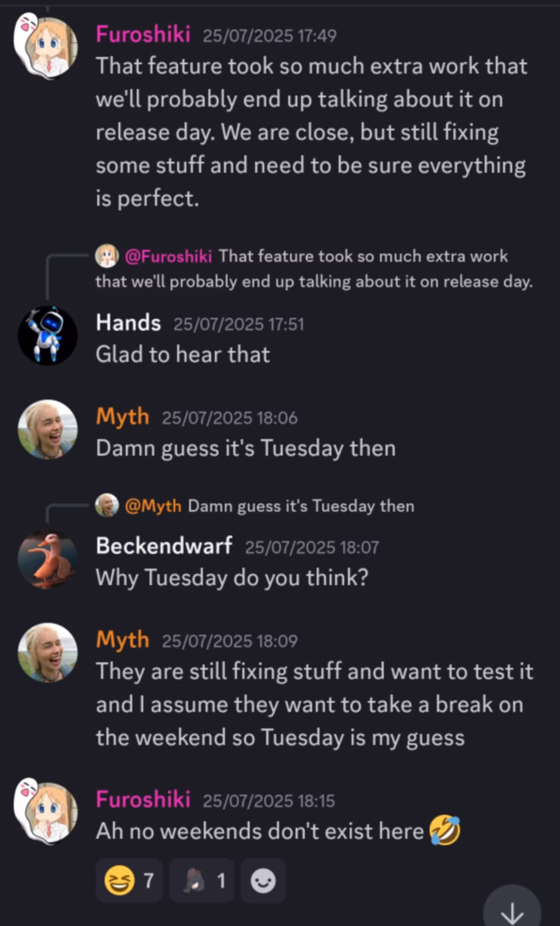Screen dimensions: 560x926
Task: Open Hands' robot avatar profile
Action: pyautogui.click(x=47, y=336)
